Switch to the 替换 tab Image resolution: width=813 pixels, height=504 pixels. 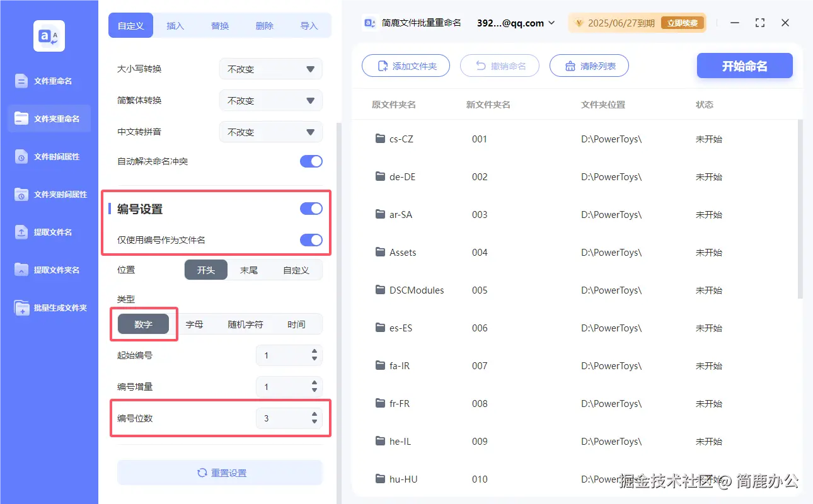pyautogui.click(x=220, y=26)
